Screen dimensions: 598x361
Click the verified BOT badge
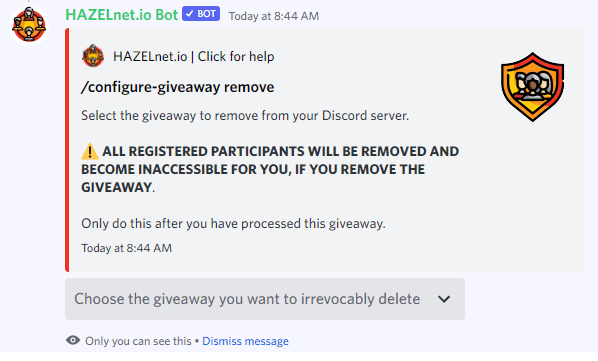pyautogui.click(x=201, y=14)
